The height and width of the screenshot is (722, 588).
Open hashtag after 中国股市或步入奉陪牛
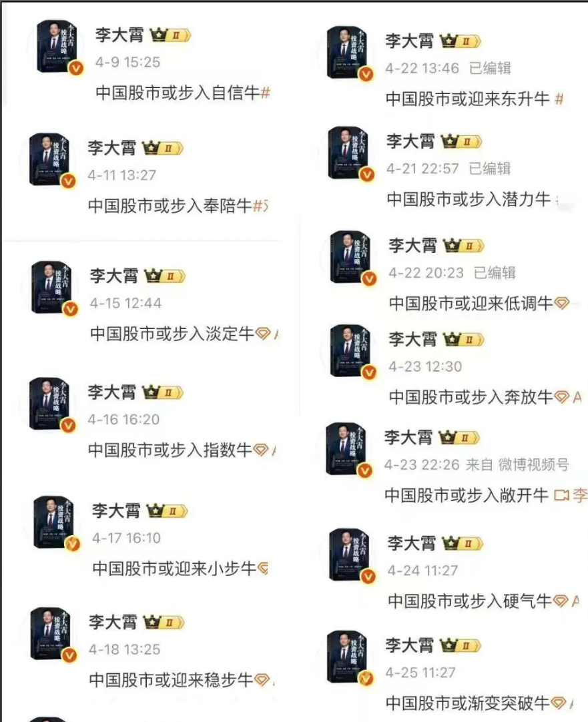point(260,206)
